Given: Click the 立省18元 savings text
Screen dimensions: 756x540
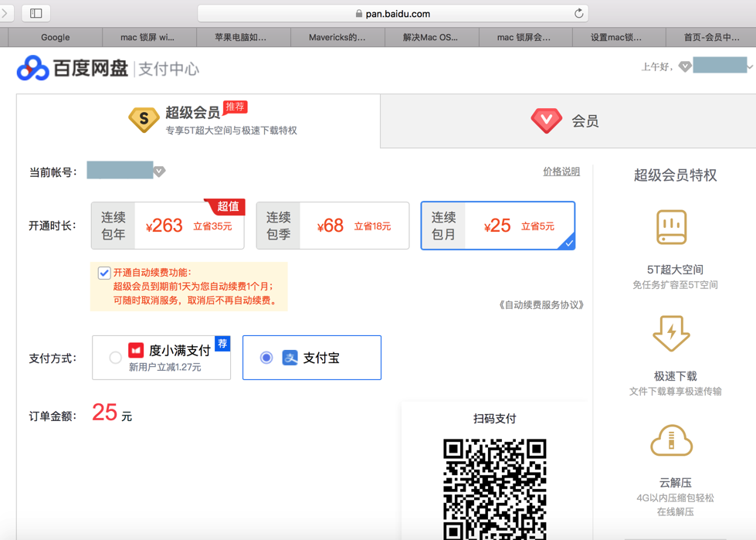Looking at the screenshot, I should pyautogui.click(x=373, y=226).
